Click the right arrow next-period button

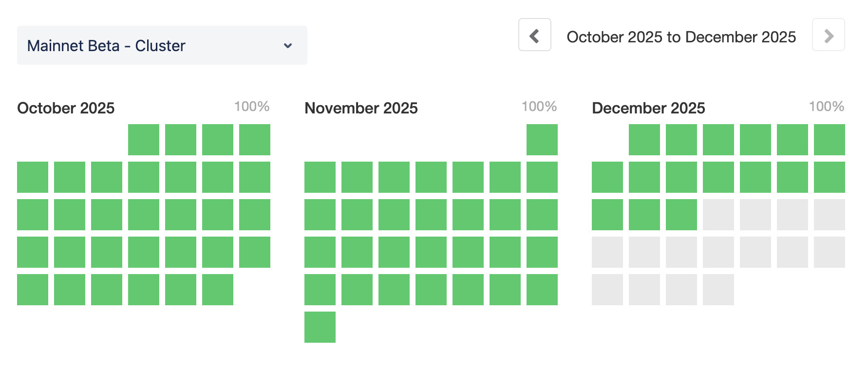[828, 35]
